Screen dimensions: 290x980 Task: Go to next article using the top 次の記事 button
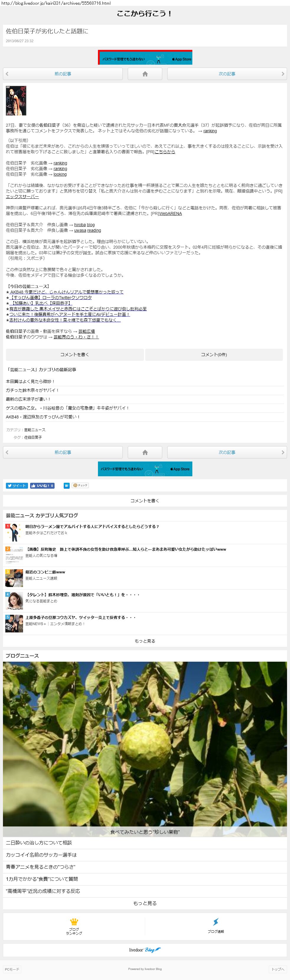[x=227, y=74]
